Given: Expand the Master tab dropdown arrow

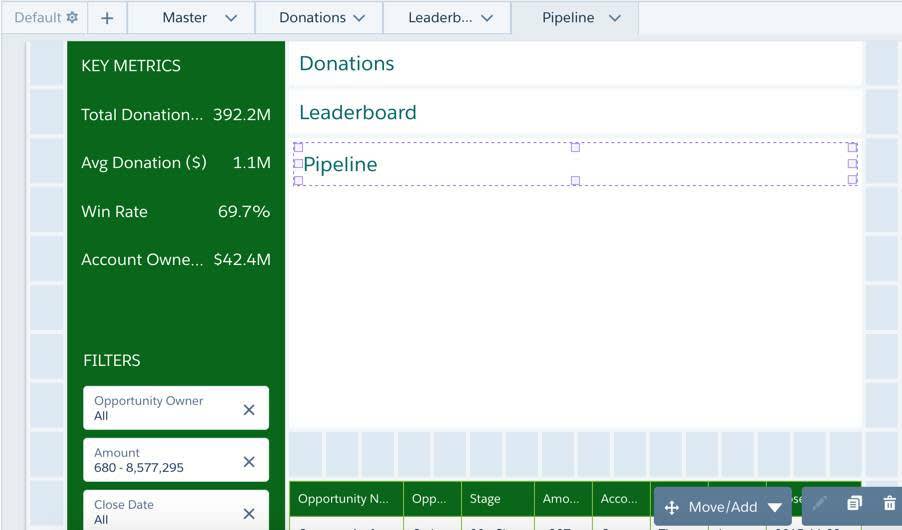Looking at the screenshot, I should (231, 18).
